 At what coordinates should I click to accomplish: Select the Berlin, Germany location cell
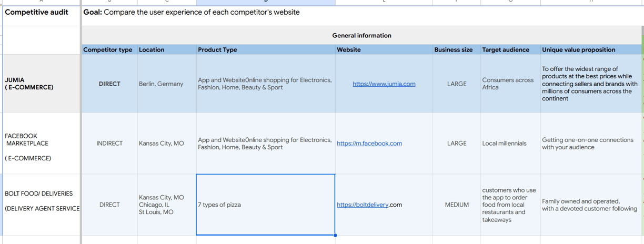pyautogui.click(x=167, y=84)
